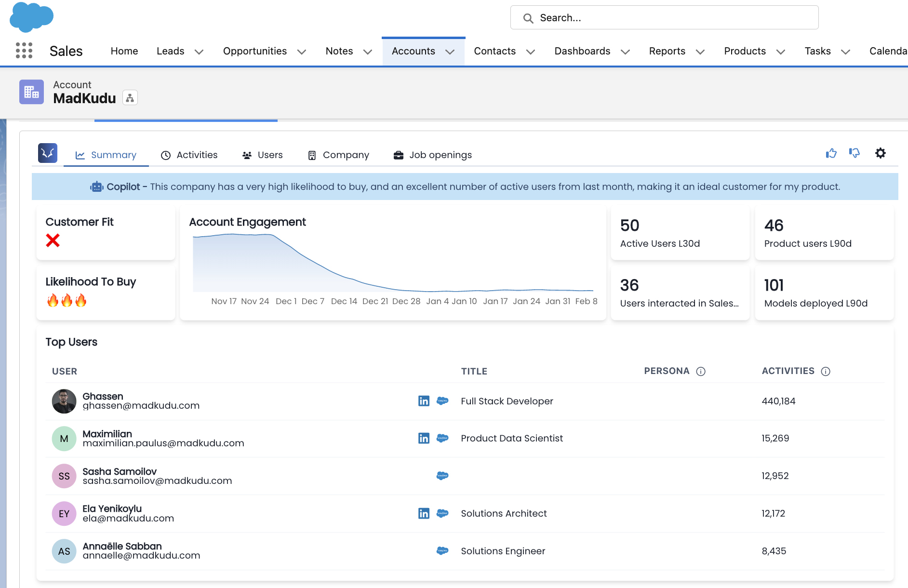The height and width of the screenshot is (588, 908).
Task: Open Ela Yenikoylu's LinkedIn profile icon
Action: (x=424, y=513)
